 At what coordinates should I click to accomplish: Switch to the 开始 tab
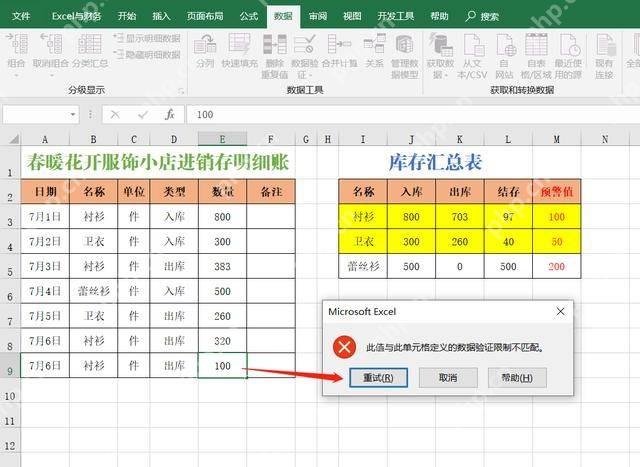pyautogui.click(x=127, y=16)
